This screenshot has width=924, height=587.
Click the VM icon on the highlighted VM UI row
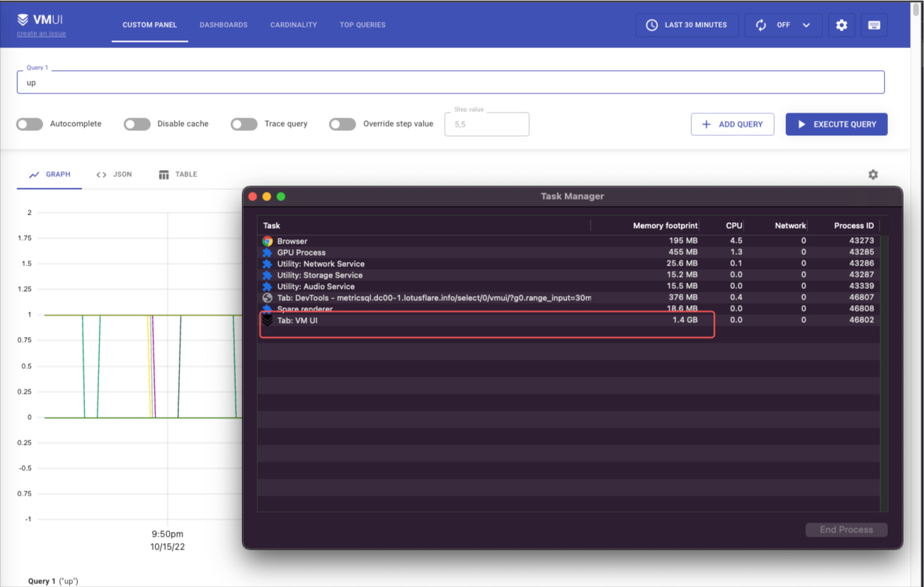[267, 320]
